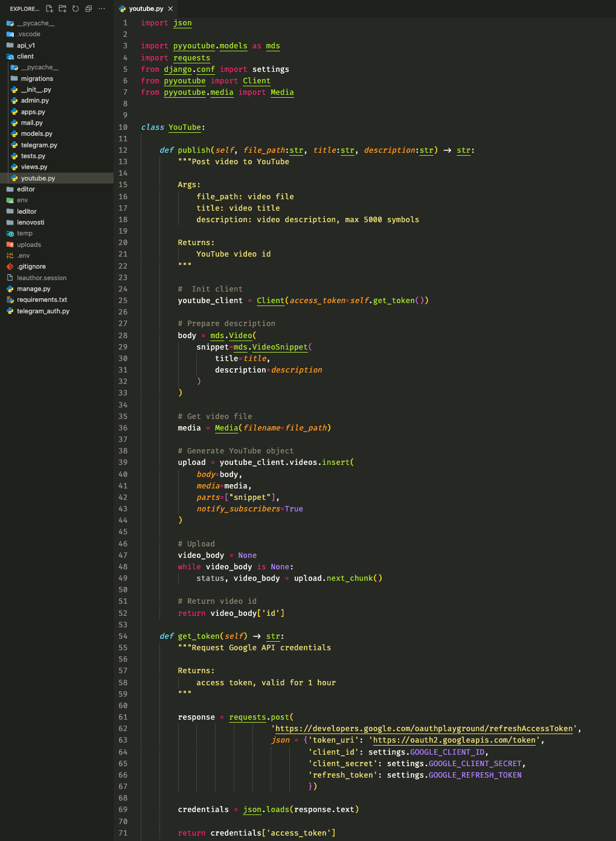The width and height of the screenshot is (616, 841).
Task: Click line number 61 in the gutter
Action: click(123, 717)
